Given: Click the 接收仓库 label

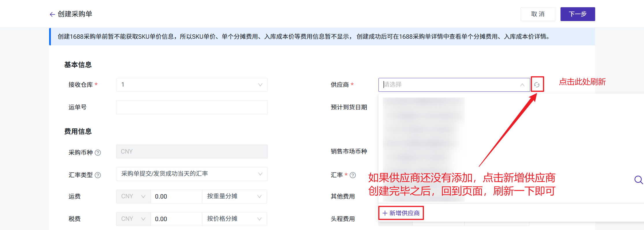Looking at the screenshot, I should click(x=81, y=85).
